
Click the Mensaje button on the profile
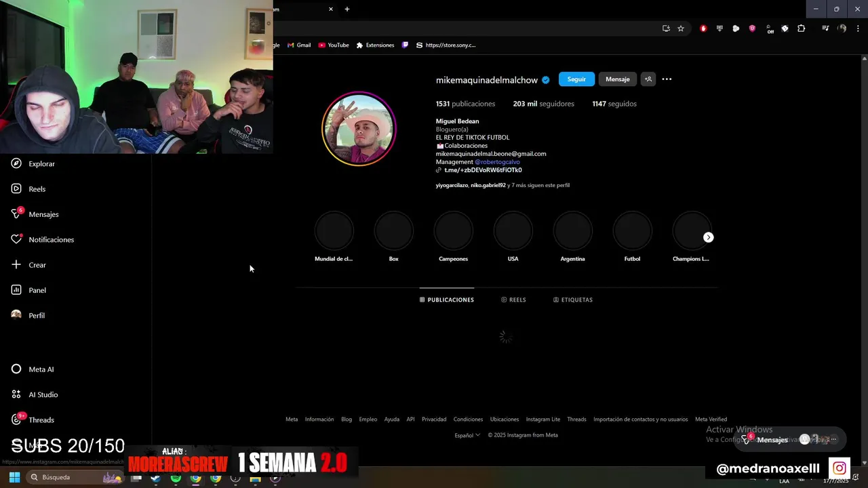[617, 79]
